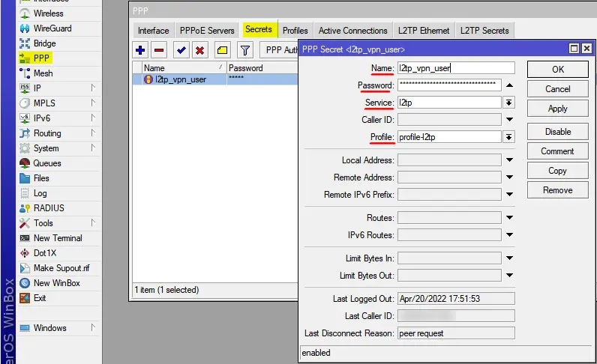Image resolution: width=597 pixels, height=364 pixels.
Task: Expand the Local Address field
Action: 509,160
